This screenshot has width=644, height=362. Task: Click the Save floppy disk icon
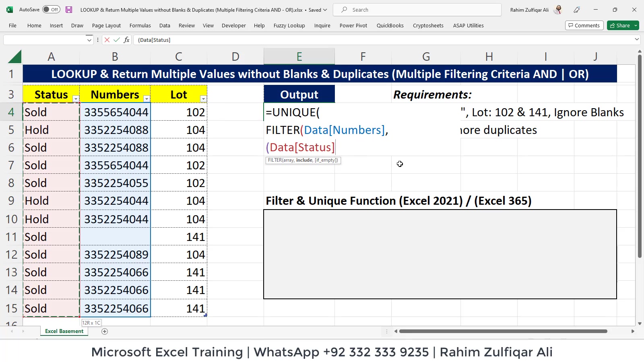[x=69, y=10]
